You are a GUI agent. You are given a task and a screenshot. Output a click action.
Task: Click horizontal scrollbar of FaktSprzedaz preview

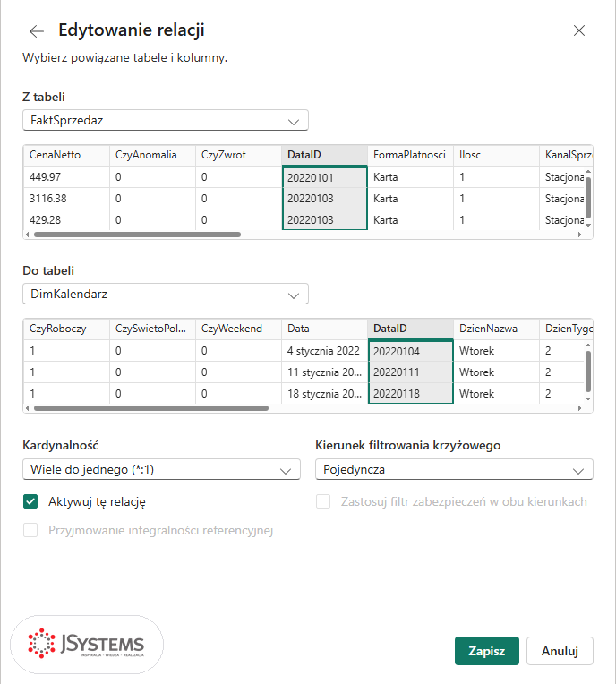tap(137, 235)
